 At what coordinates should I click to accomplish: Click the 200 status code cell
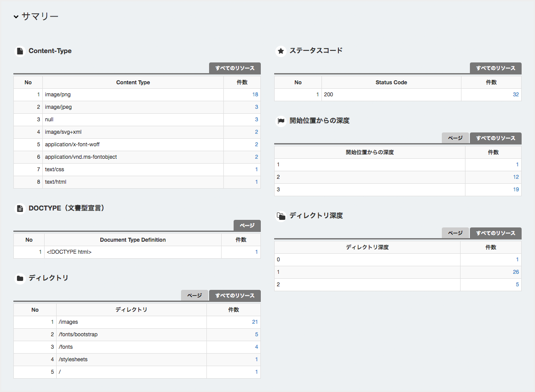(391, 95)
